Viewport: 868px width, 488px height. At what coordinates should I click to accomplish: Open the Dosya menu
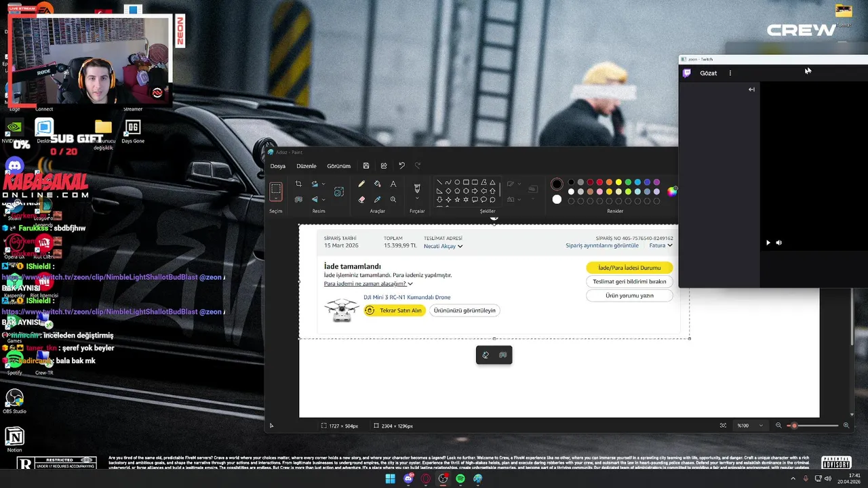tap(278, 166)
